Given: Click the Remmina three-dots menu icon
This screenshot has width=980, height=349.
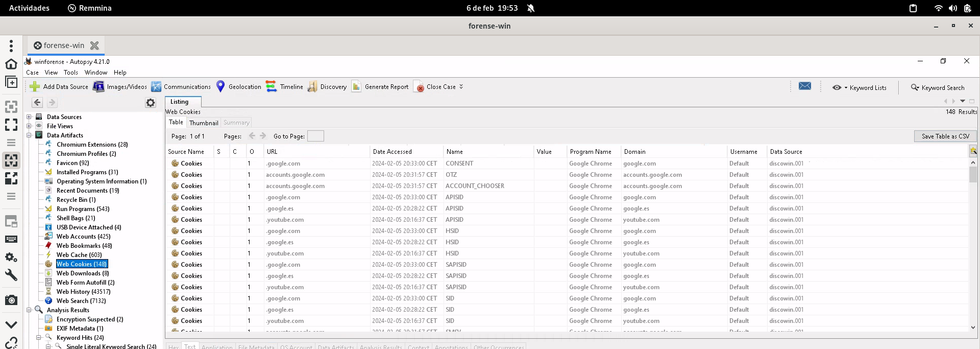Looking at the screenshot, I should (x=11, y=45).
